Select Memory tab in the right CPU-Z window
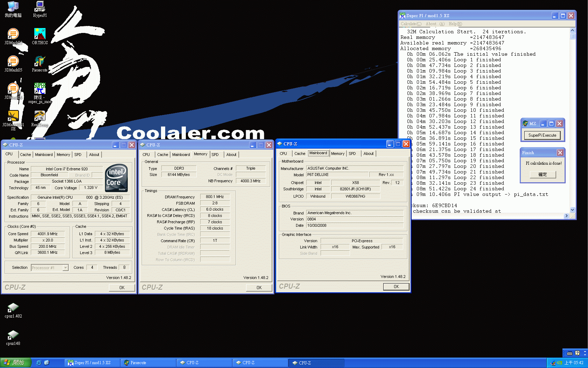 pyautogui.click(x=338, y=154)
